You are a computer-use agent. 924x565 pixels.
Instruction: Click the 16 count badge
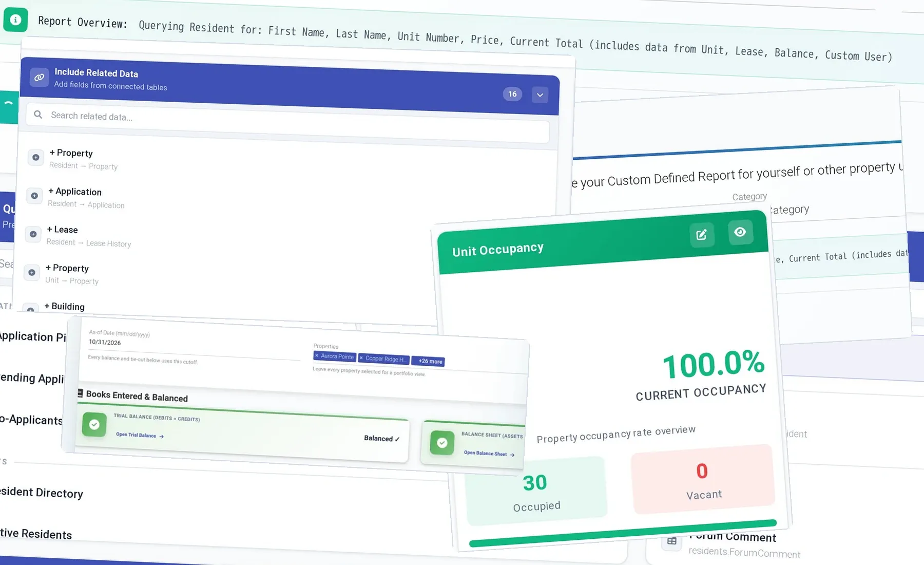click(512, 94)
